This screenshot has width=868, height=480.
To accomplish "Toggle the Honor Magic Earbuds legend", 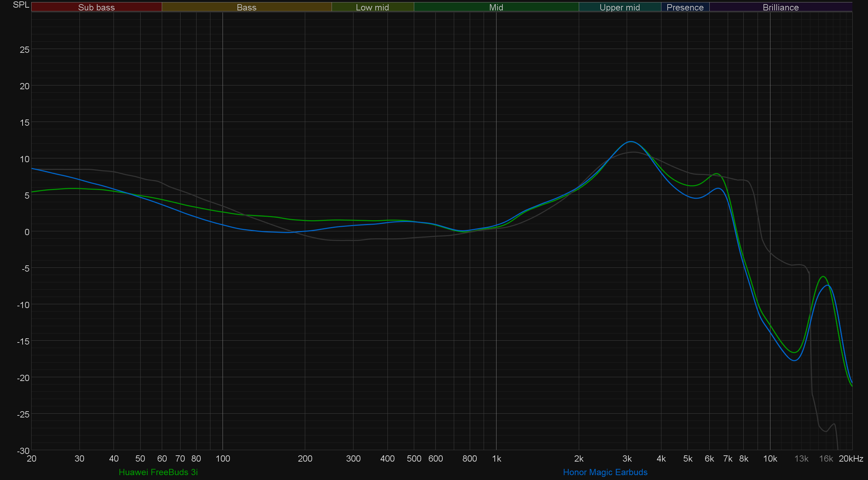I will 605,472.
